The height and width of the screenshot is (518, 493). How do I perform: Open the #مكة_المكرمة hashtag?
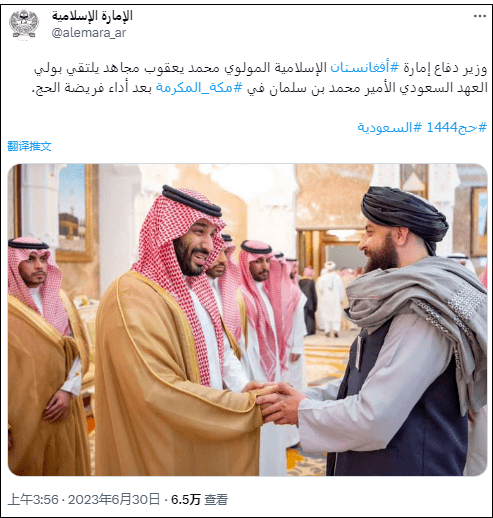tap(199, 88)
